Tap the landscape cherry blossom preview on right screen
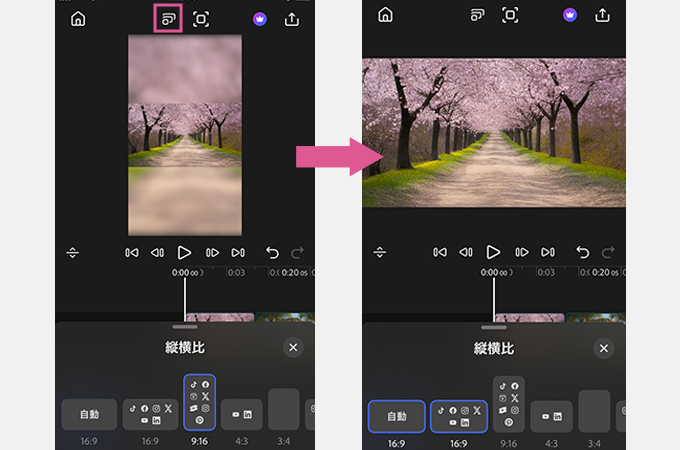This screenshot has height=450, width=680. 493,132
